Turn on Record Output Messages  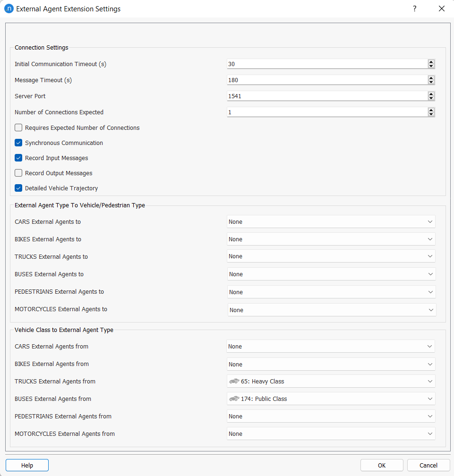[x=18, y=173]
